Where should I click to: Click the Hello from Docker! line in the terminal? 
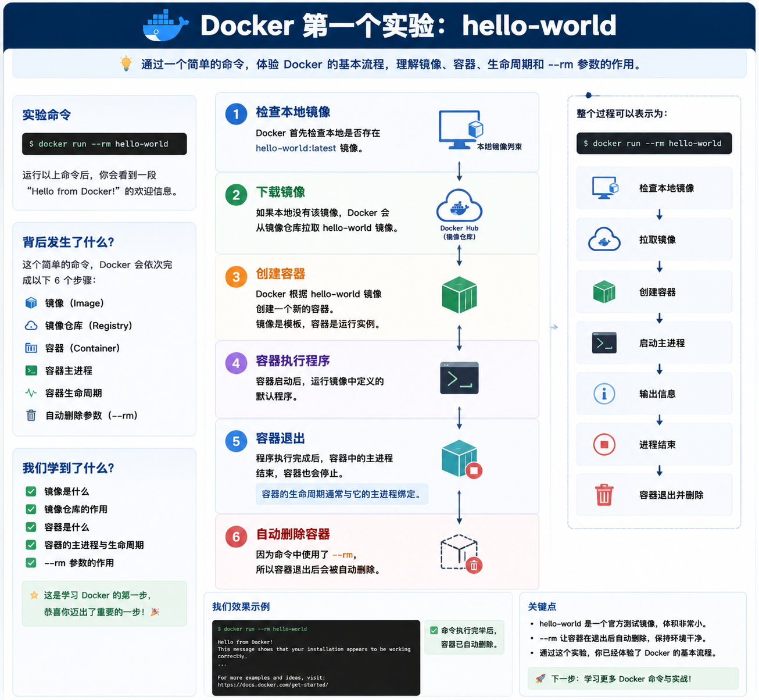(x=245, y=642)
